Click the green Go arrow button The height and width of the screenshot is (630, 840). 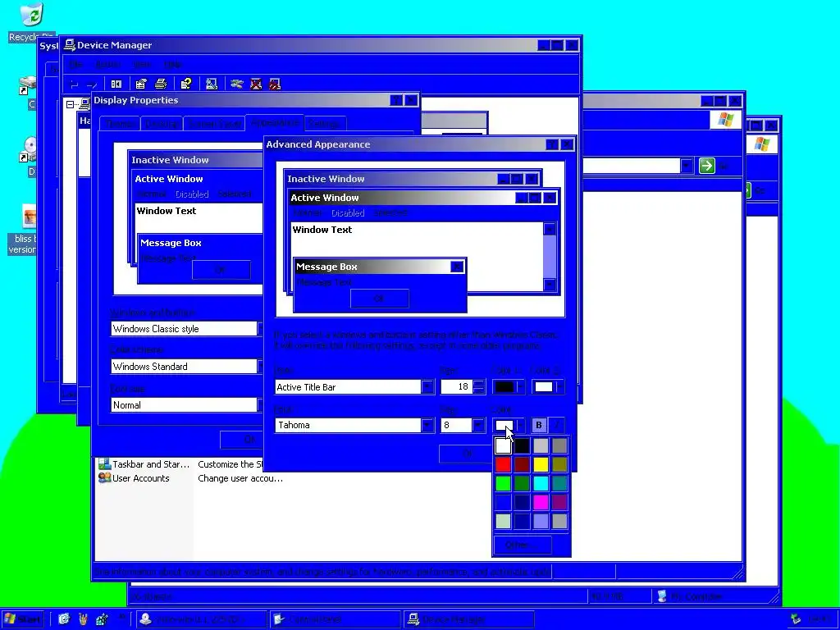[706, 166]
